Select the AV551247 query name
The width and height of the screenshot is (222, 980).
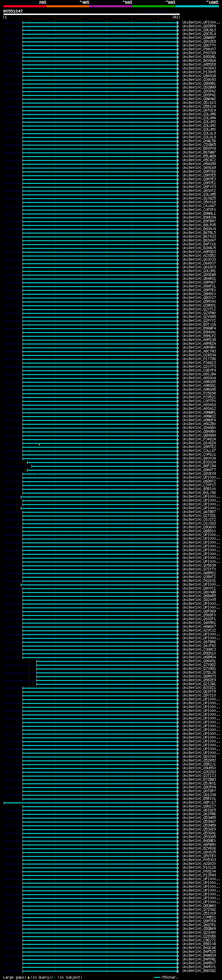[x=13, y=11]
